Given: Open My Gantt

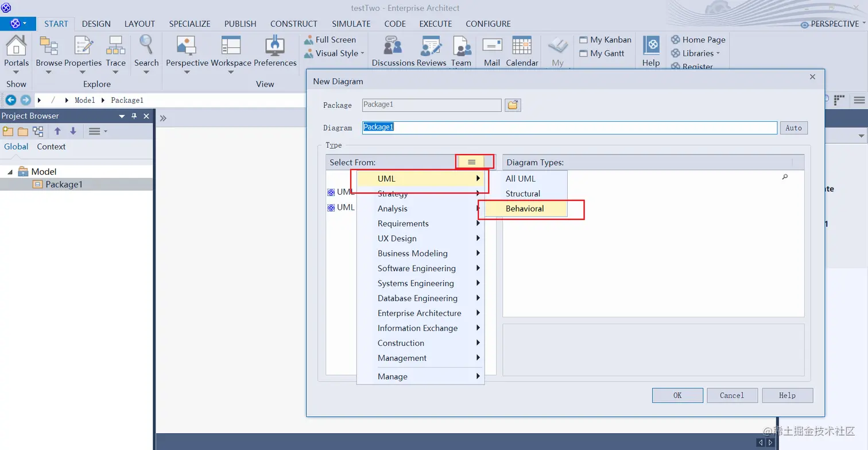Looking at the screenshot, I should click(x=602, y=53).
